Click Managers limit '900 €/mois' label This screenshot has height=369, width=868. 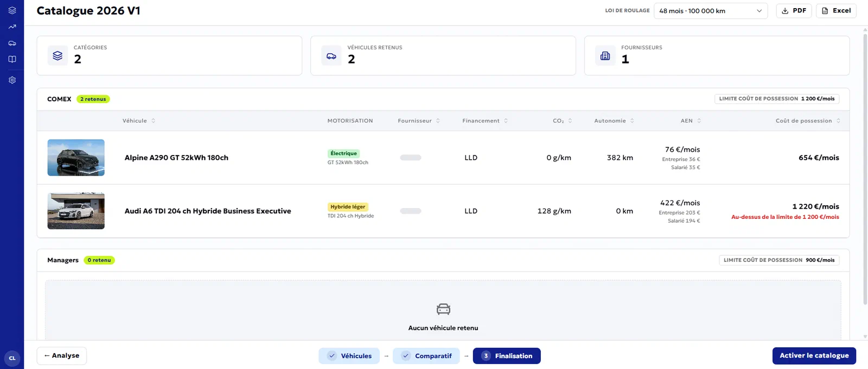click(x=779, y=260)
